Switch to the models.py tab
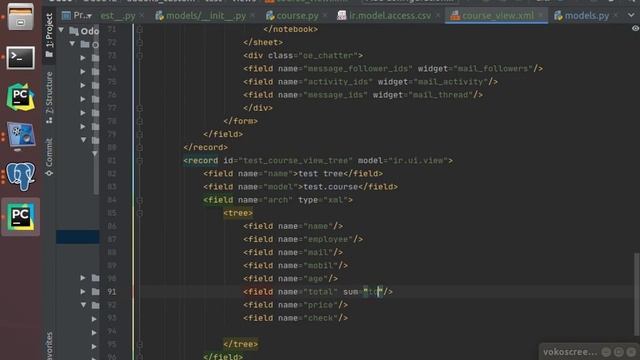 point(587,16)
